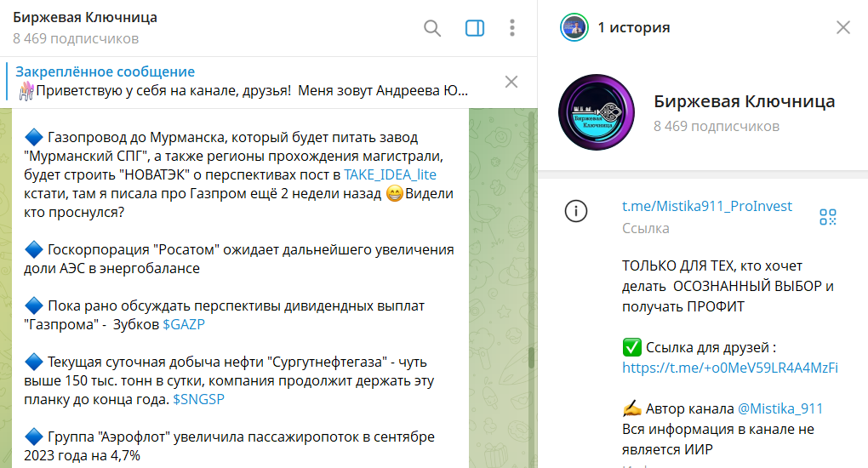Click the $GAZP ticker tag
Viewport: 868px width, 468px height.
click(184, 324)
